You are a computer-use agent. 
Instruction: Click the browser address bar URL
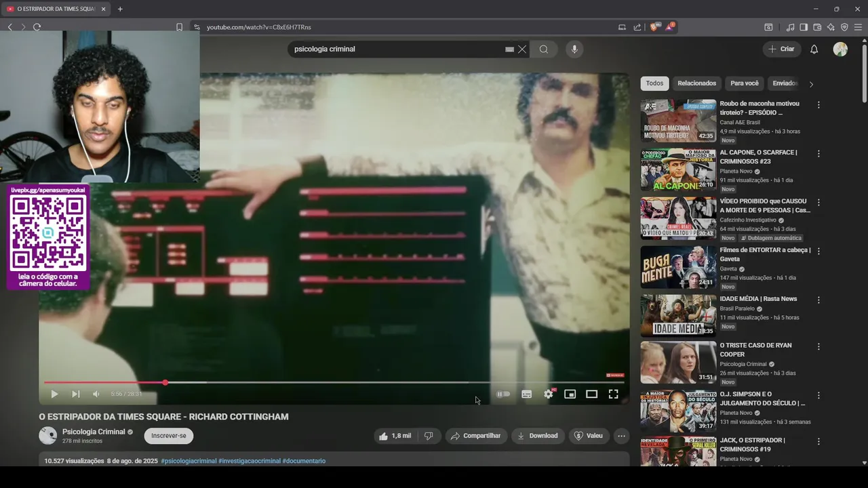(x=259, y=27)
